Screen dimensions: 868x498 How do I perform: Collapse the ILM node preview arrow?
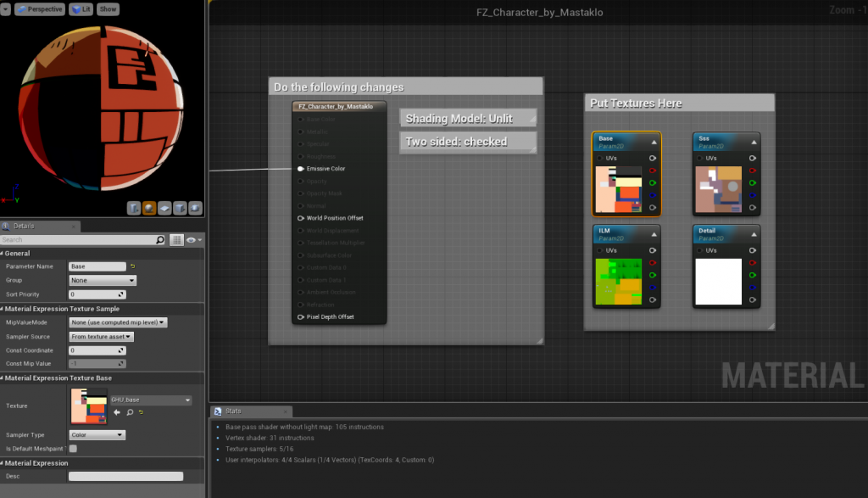[654, 234]
